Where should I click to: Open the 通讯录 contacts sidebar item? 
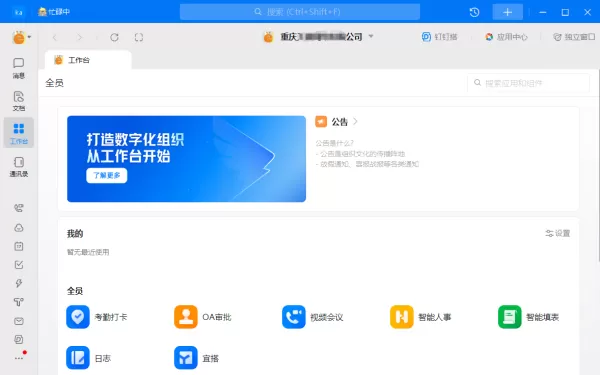pos(18,166)
